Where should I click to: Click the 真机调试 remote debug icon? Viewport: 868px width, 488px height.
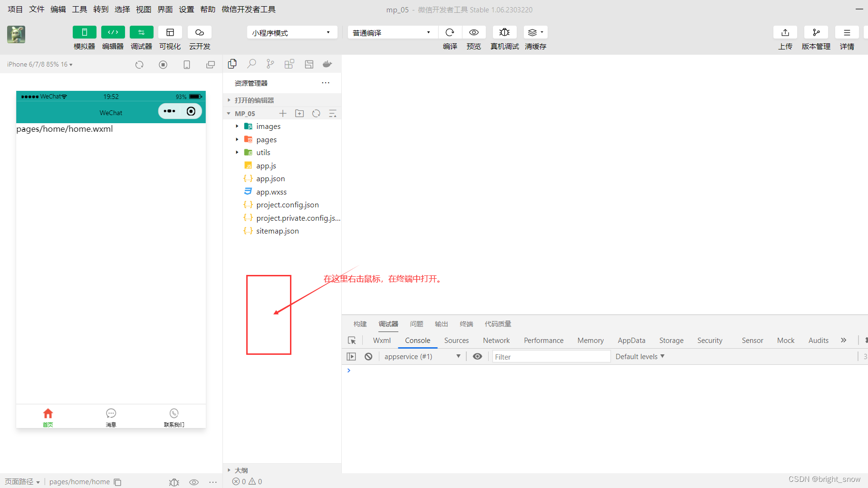[x=504, y=32]
